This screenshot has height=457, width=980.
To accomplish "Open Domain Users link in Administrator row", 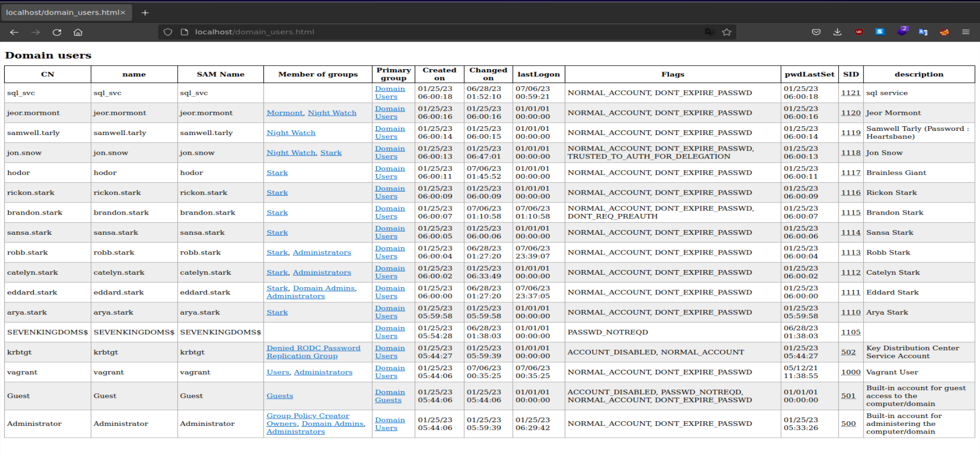I will point(390,424).
